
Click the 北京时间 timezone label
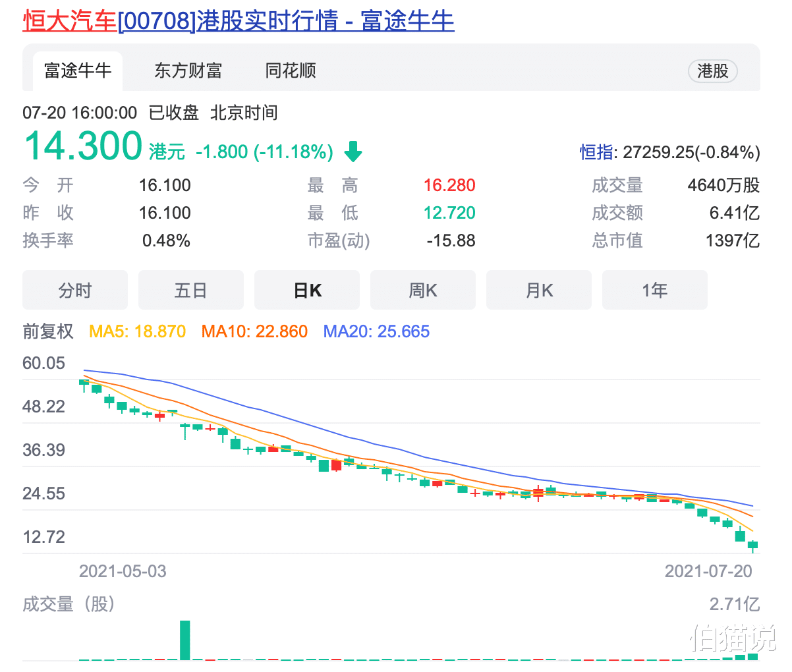[244, 113]
